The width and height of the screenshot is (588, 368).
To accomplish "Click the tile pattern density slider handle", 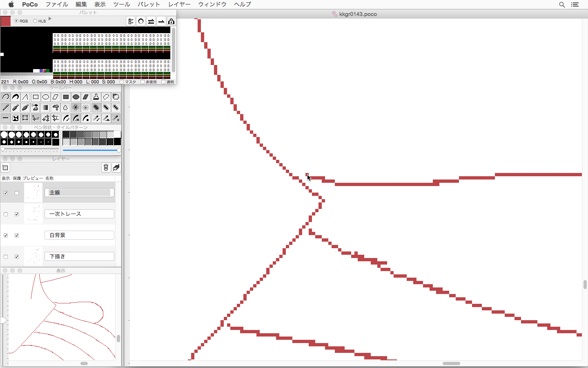I will coord(119,150).
